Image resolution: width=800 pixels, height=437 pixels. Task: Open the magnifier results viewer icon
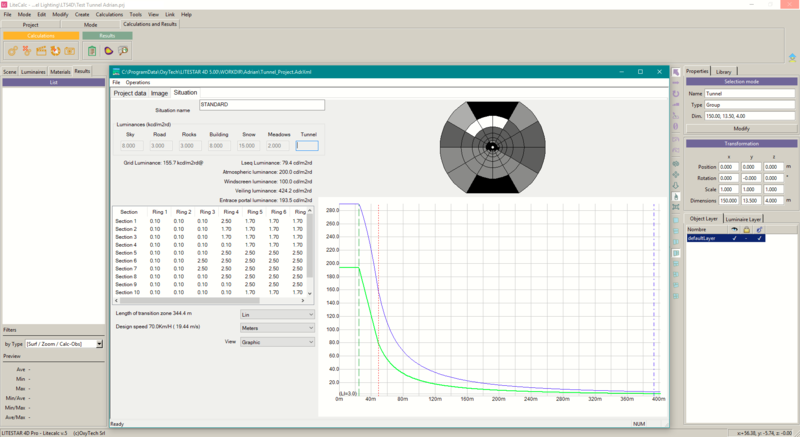pos(123,50)
